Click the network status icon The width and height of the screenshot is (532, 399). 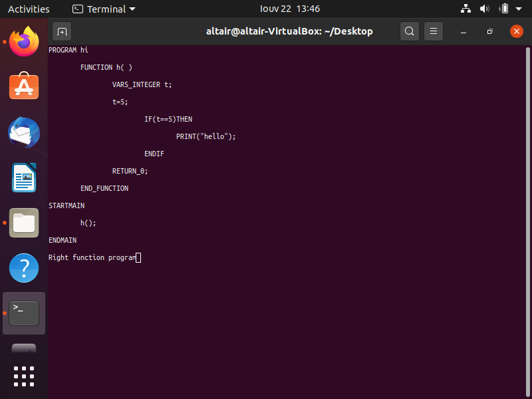tap(465, 9)
